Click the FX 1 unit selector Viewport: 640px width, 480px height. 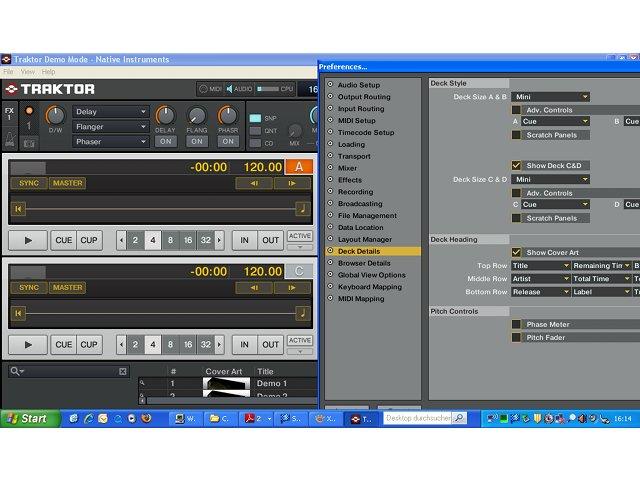pyautogui.click(x=9, y=113)
